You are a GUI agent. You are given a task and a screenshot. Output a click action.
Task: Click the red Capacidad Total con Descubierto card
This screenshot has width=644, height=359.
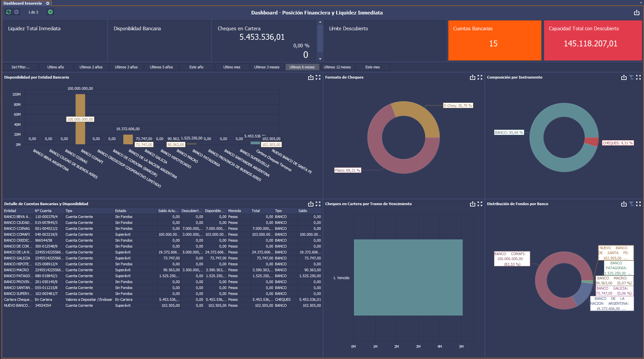[593, 40]
